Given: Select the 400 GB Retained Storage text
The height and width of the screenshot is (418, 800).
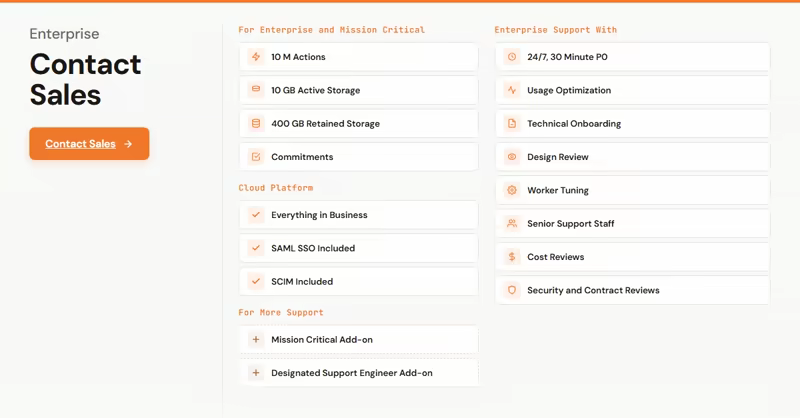Looking at the screenshot, I should coord(326,124).
